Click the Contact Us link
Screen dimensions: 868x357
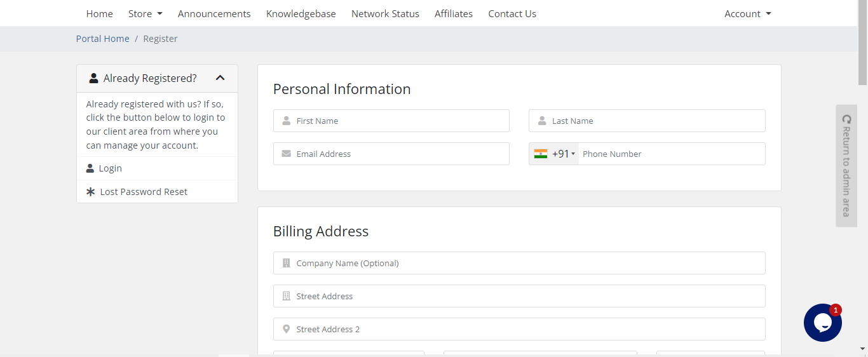click(512, 13)
